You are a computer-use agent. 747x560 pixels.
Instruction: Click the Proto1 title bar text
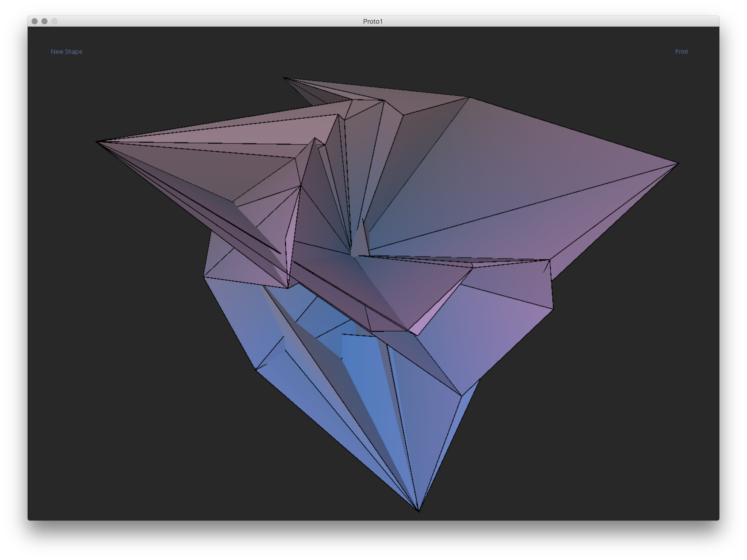coord(373,21)
